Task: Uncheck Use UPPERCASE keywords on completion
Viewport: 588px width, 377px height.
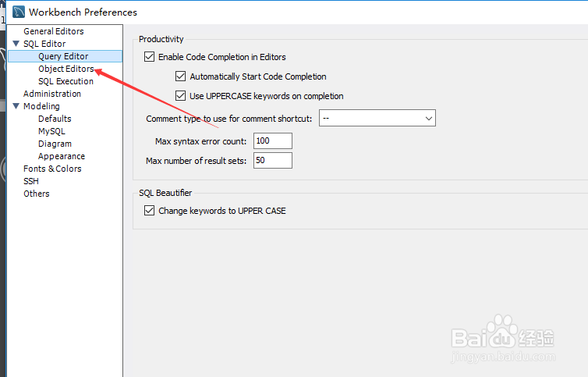Action: 180,96
